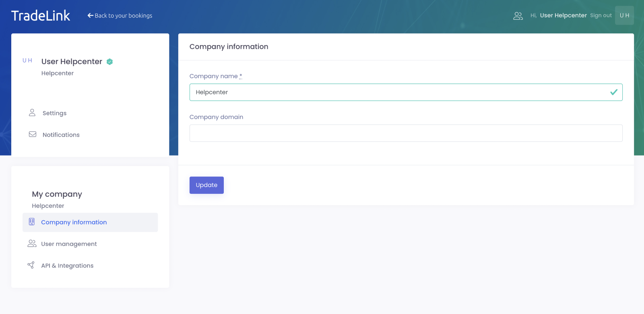This screenshot has width=644, height=314.
Task: Click the person icon next to Settings
Action: click(32, 113)
